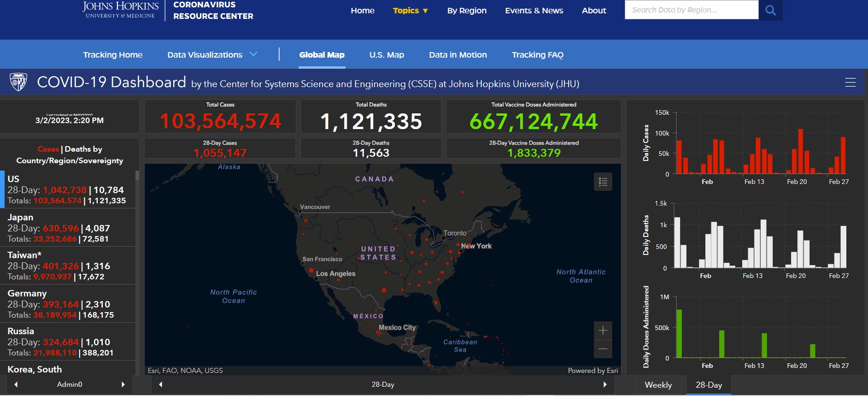This screenshot has height=396, width=868.
Task: Click the Johns Hopkins shield logo icon
Action: [18, 83]
